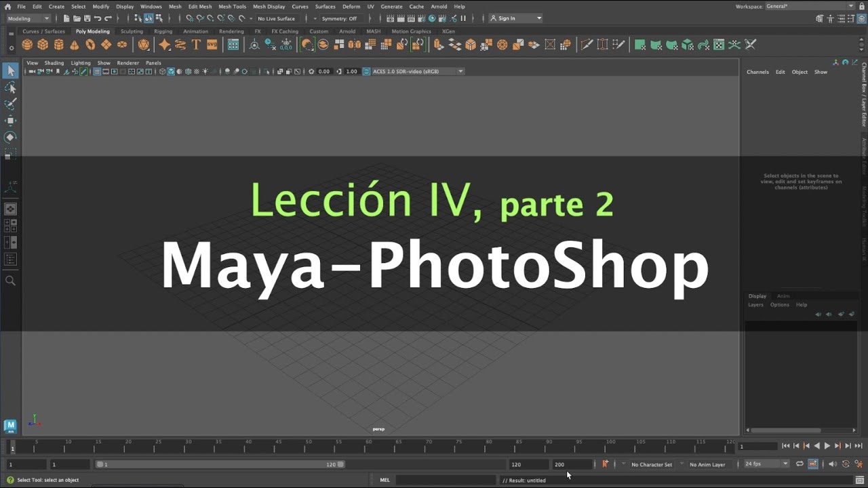Click the Open Scene folder icon
Viewport: 868px width, 488px height.
[x=77, y=18]
